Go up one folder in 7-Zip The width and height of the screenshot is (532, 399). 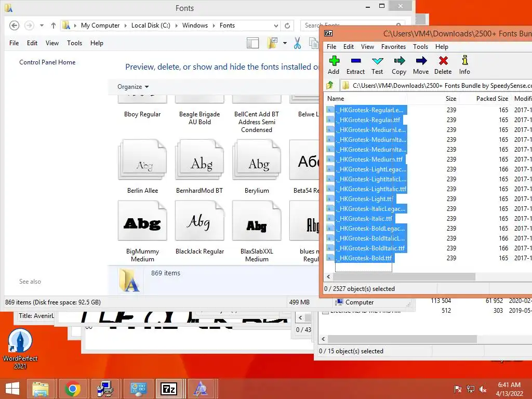(x=330, y=85)
